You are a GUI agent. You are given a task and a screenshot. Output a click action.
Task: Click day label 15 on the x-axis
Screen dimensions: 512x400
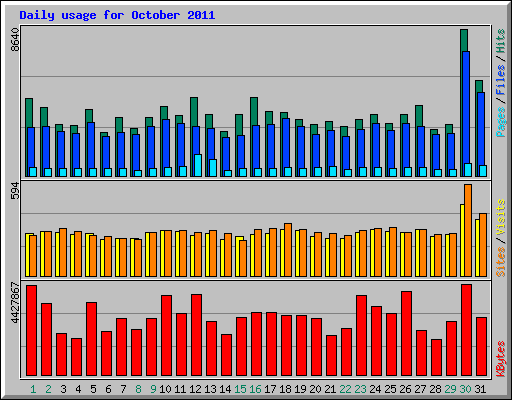click(240, 389)
